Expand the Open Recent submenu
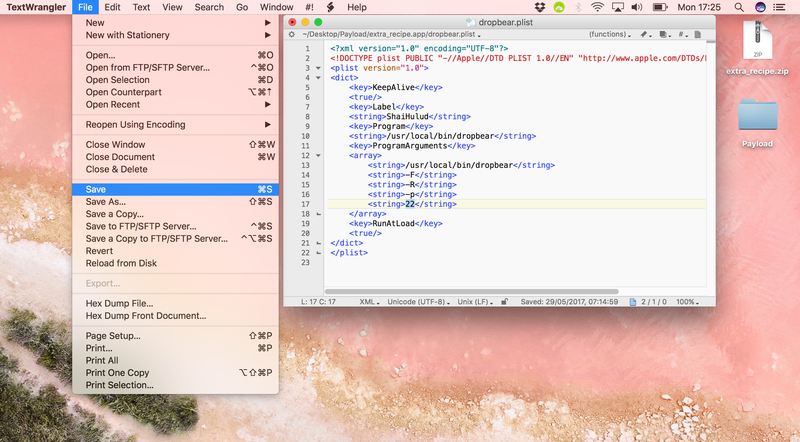The width and height of the screenshot is (800, 442). 176,105
